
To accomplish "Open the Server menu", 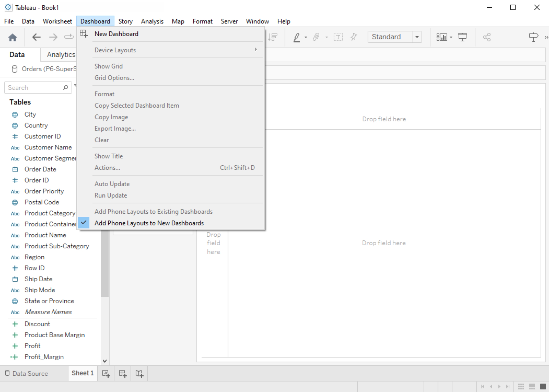I will [229, 21].
